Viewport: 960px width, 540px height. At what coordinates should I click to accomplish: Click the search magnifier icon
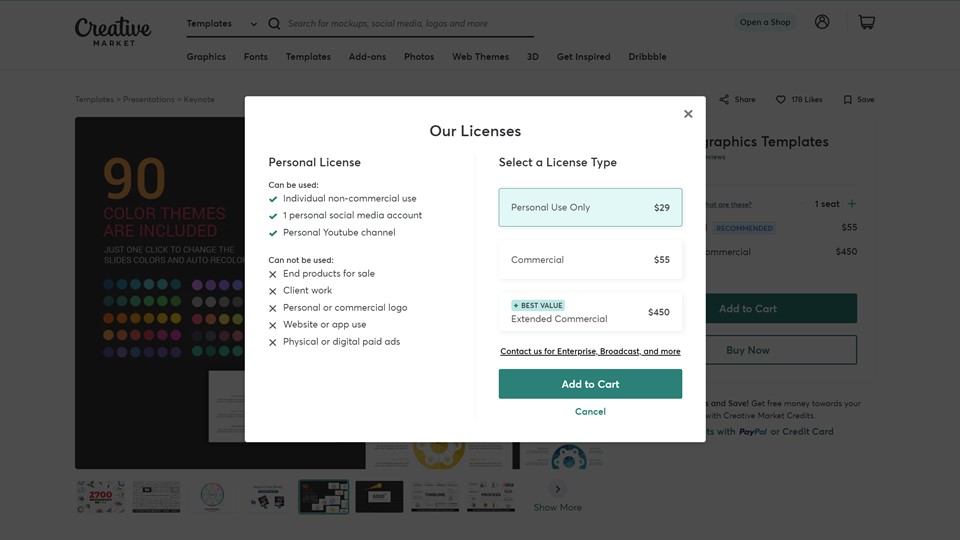(274, 23)
